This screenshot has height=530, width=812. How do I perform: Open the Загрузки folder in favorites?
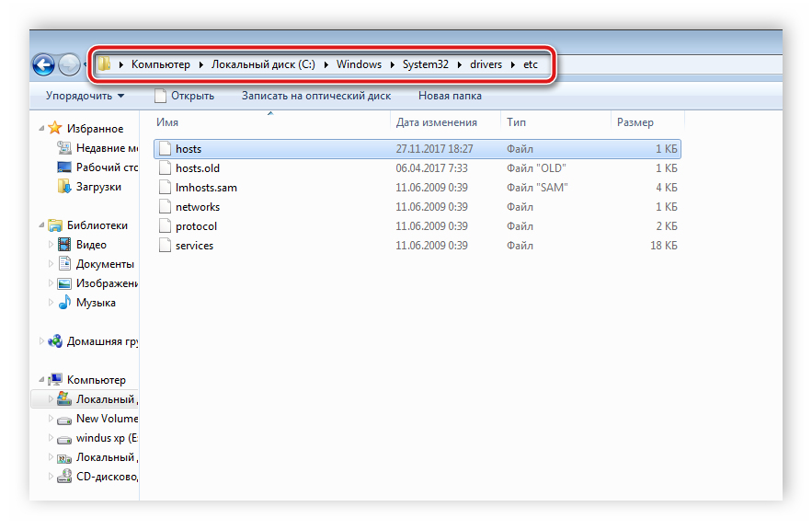click(x=97, y=186)
